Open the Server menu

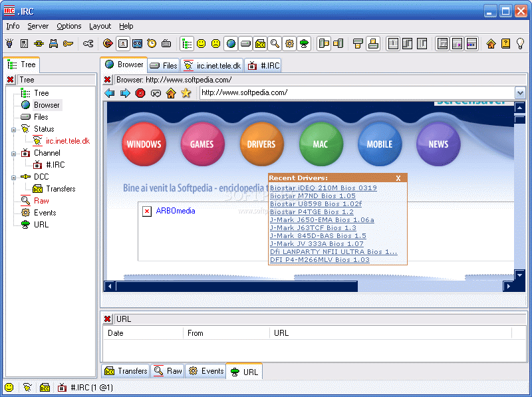(38, 26)
